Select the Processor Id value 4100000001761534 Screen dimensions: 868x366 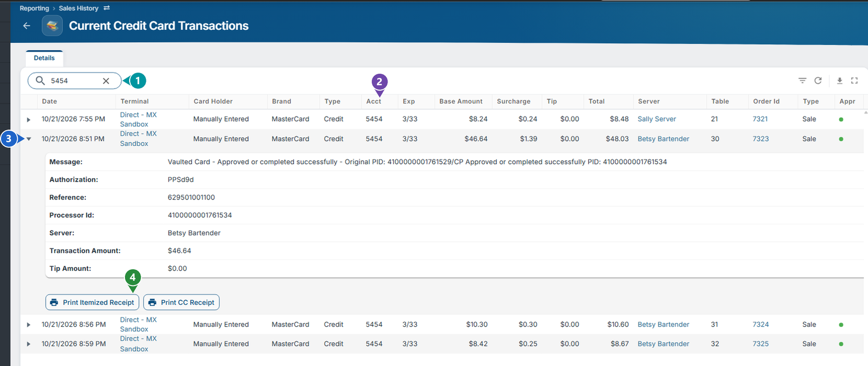point(200,215)
